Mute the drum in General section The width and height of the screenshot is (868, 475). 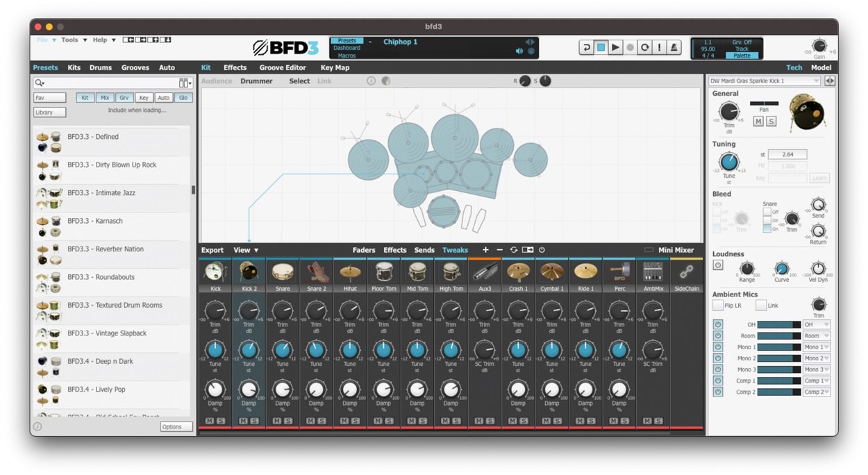pos(758,122)
